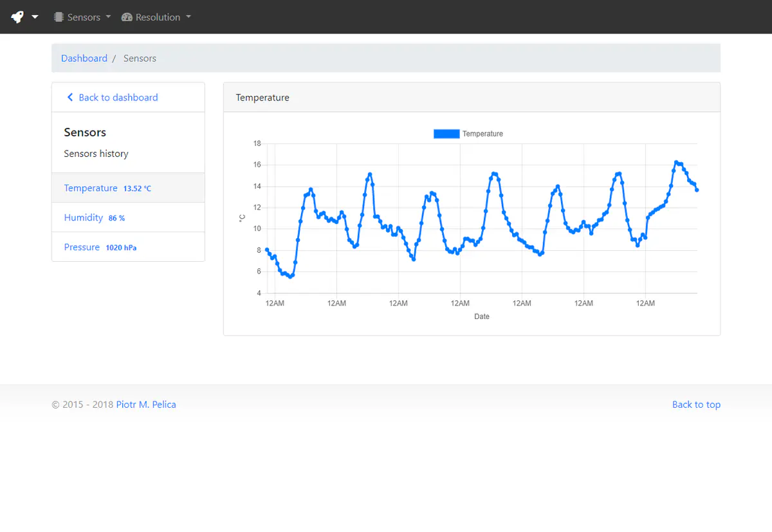This screenshot has height=532, width=772.
Task: Click the left chevron before Back to dashboard
Action: 70,98
